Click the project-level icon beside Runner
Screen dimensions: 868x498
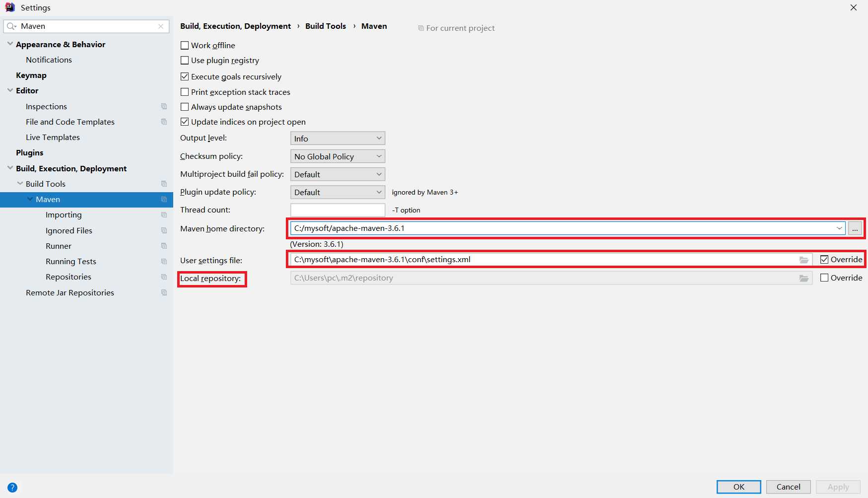164,246
